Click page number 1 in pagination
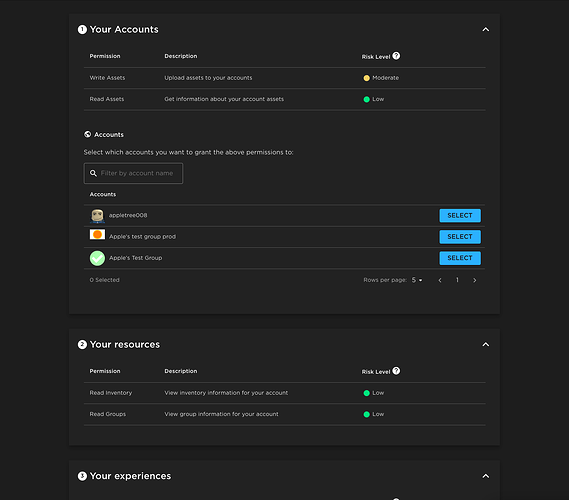This screenshot has height=500, width=569. point(457,280)
